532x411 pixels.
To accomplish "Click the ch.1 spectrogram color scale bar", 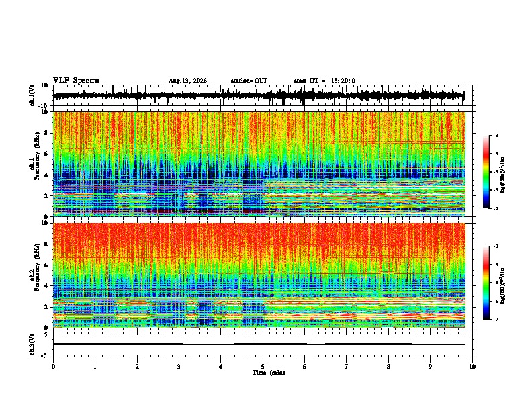I will [x=486, y=172].
